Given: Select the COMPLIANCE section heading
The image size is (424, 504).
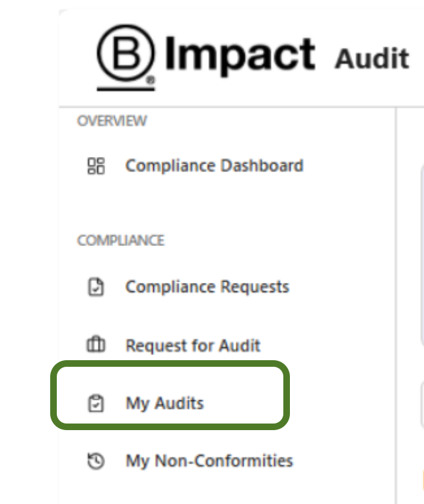Looking at the screenshot, I should [x=121, y=240].
